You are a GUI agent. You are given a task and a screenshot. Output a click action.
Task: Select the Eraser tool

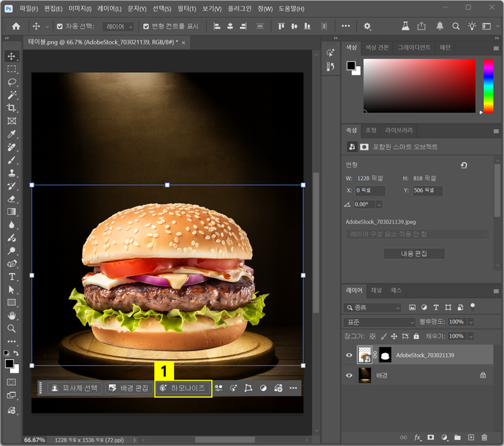pos(11,199)
